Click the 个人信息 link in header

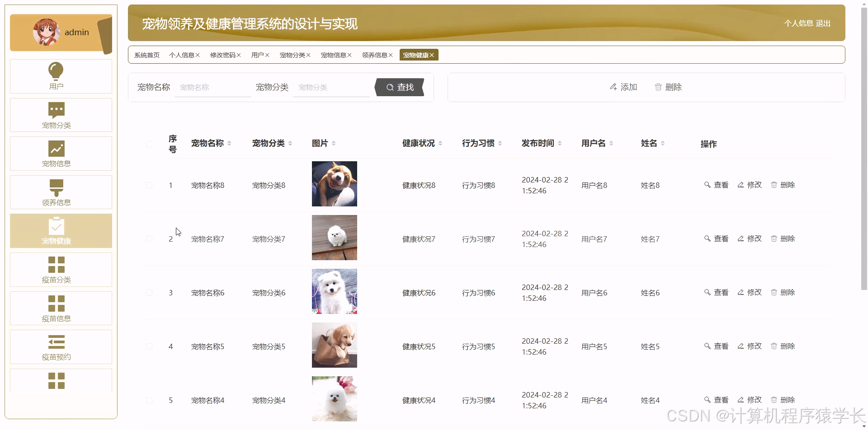[798, 23]
